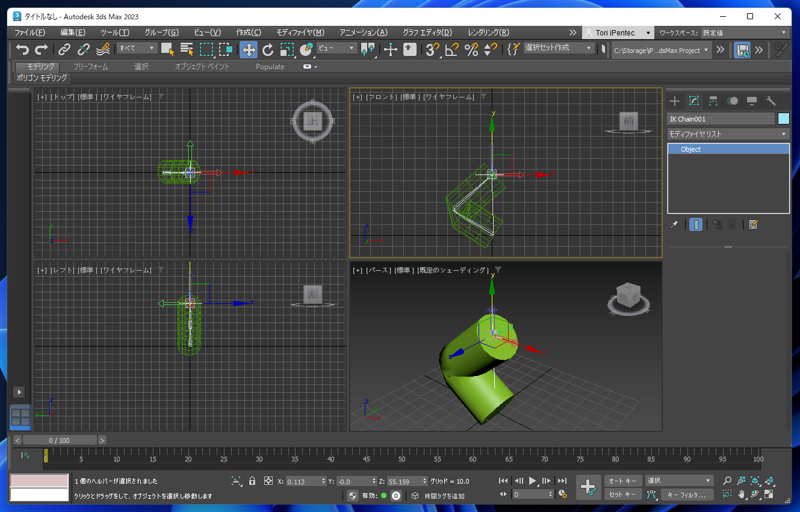Viewport: 800px width, 512px height.
Task: Open the Utilities wrench panel tab
Action: (x=770, y=101)
